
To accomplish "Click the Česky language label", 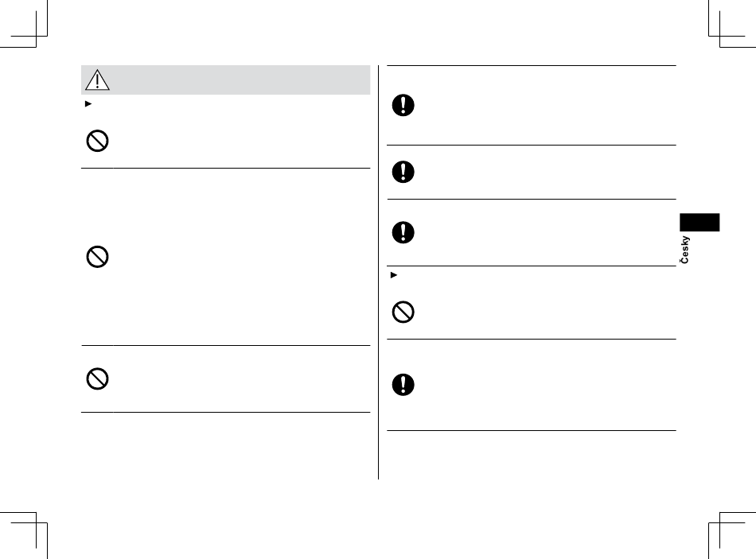I will tap(684, 250).
